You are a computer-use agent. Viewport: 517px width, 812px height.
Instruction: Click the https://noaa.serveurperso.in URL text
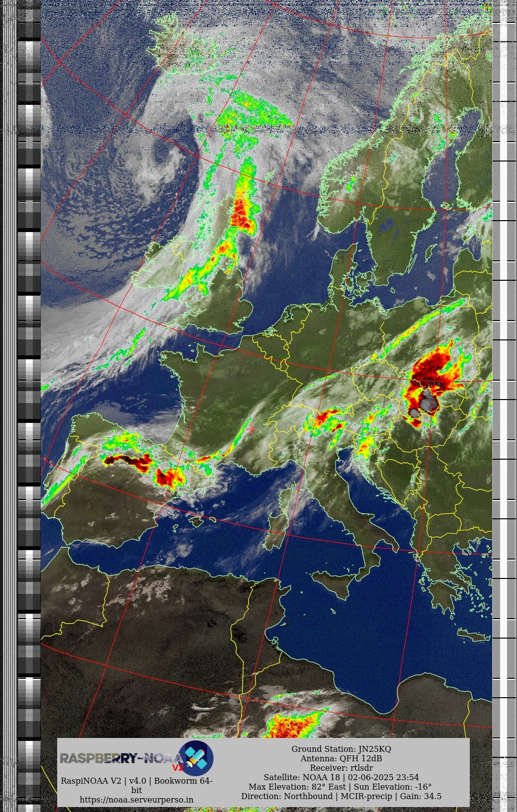tap(137, 800)
